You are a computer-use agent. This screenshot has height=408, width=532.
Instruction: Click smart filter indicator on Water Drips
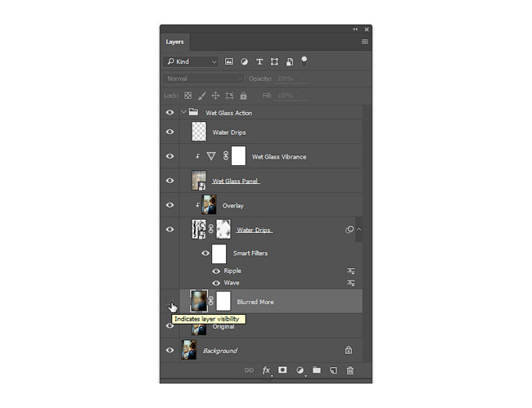point(349,230)
